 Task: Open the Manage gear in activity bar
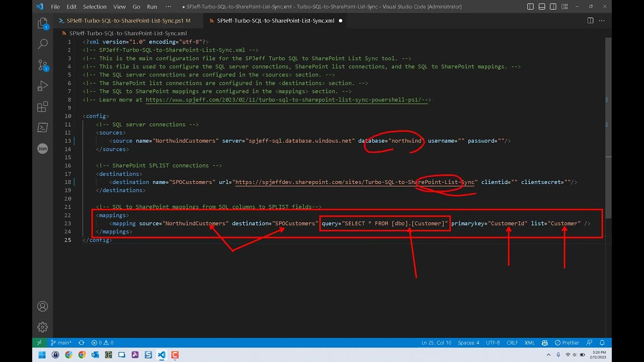pos(43,327)
